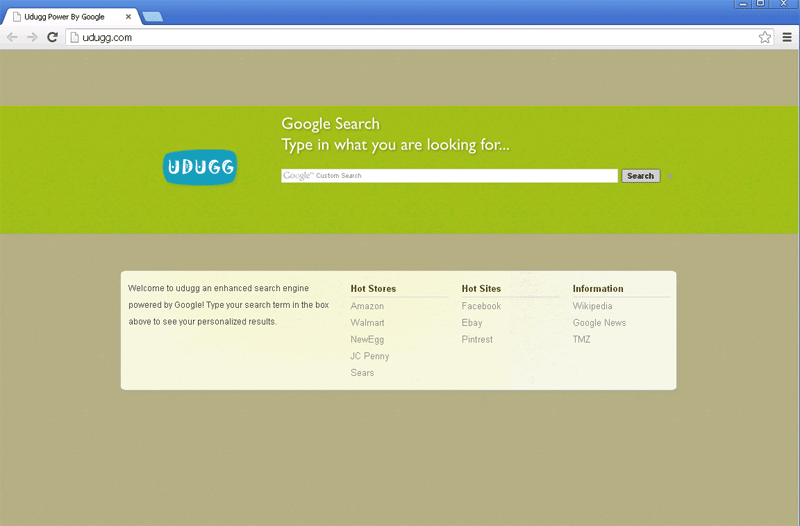
Task: Open the NewEgg link
Action: click(x=367, y=340)
